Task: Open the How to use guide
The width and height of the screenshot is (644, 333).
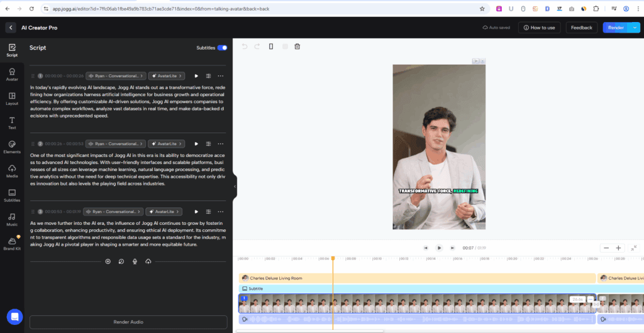Action: point(539,28)
